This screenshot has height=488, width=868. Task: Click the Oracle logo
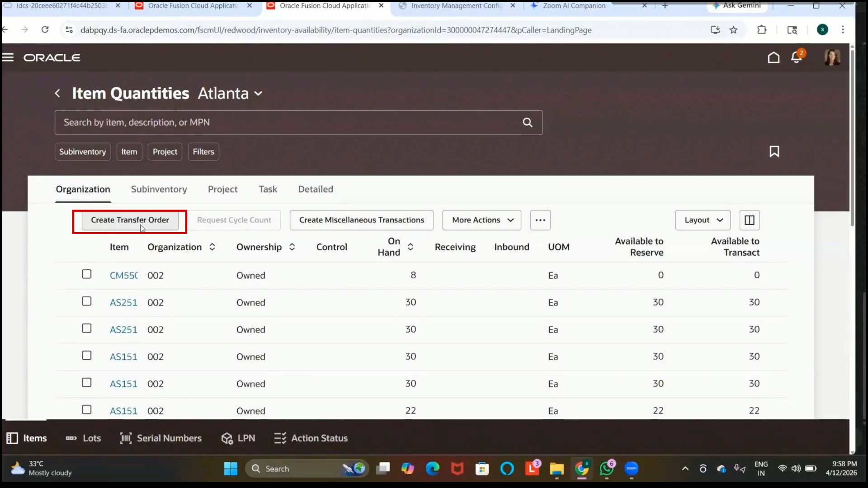[52, 57]
